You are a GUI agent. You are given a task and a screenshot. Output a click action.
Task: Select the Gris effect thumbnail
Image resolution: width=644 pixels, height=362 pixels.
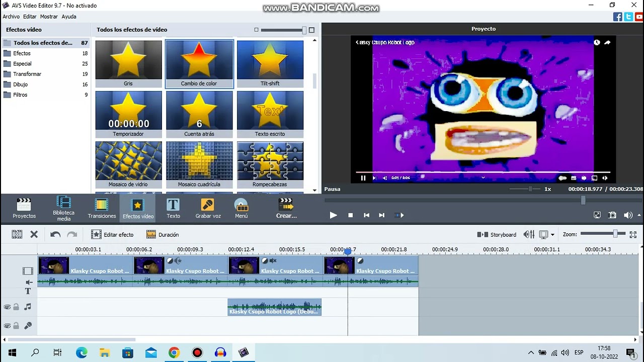coord(128,64)
